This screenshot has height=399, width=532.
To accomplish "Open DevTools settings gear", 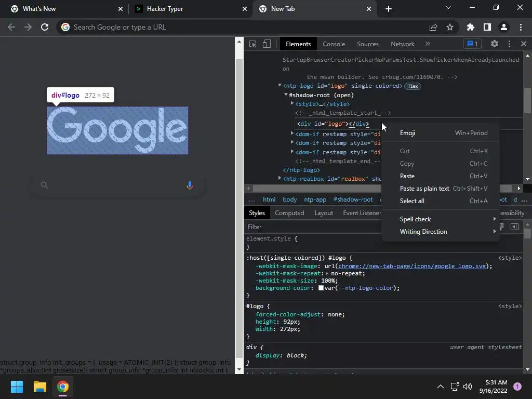I will tap(495, 44).
